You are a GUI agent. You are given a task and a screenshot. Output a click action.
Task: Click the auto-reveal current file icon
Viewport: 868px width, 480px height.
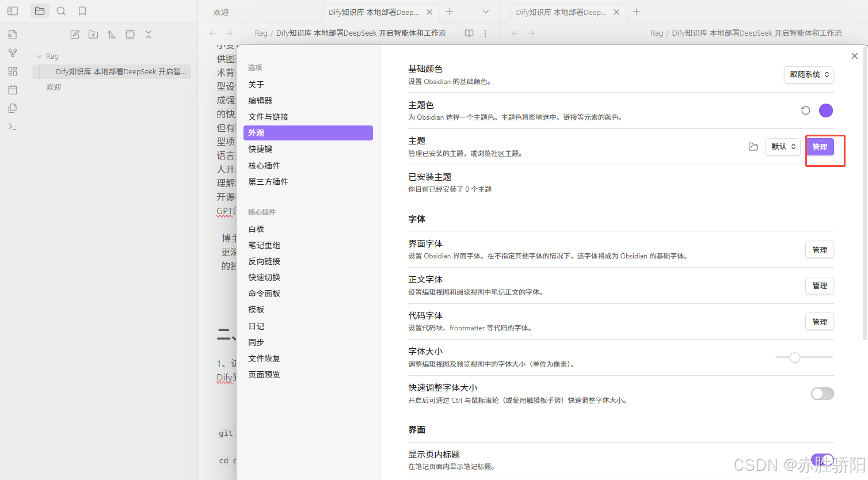pos(130,35)
